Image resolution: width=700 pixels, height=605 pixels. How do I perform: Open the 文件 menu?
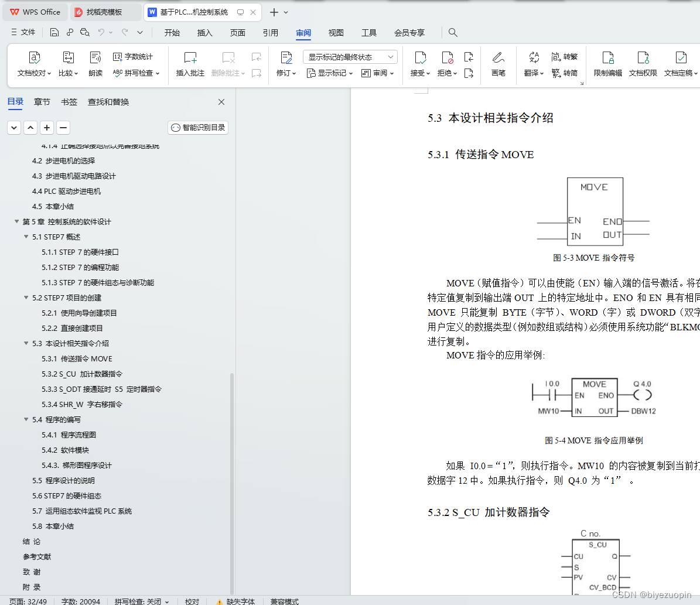[x=23, y=32]
